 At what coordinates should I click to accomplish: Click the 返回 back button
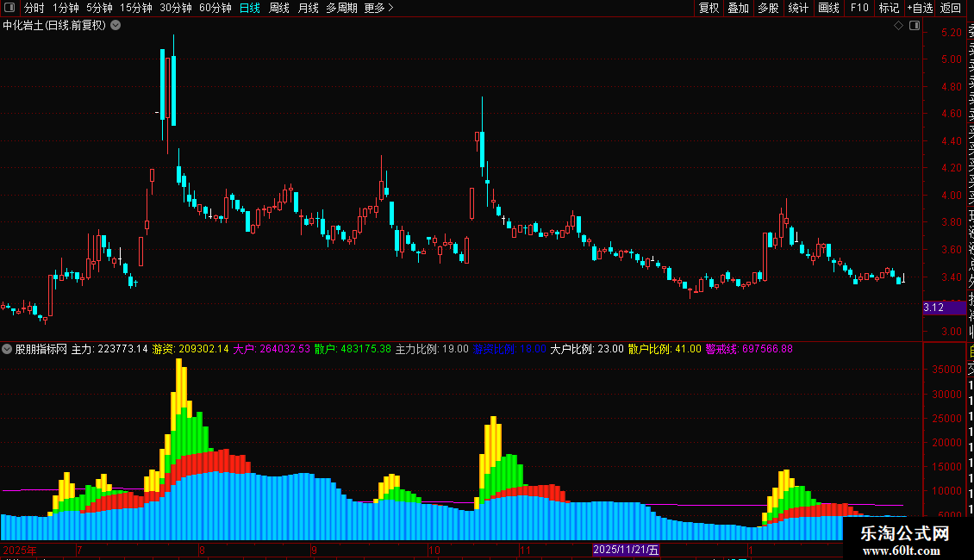point(951,8)
